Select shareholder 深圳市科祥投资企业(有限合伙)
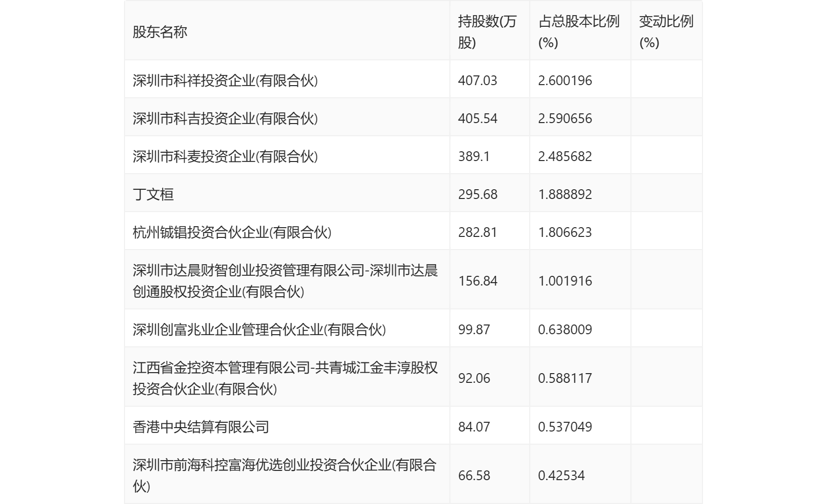This screenshot has height=504, width=827. (225, 80)
